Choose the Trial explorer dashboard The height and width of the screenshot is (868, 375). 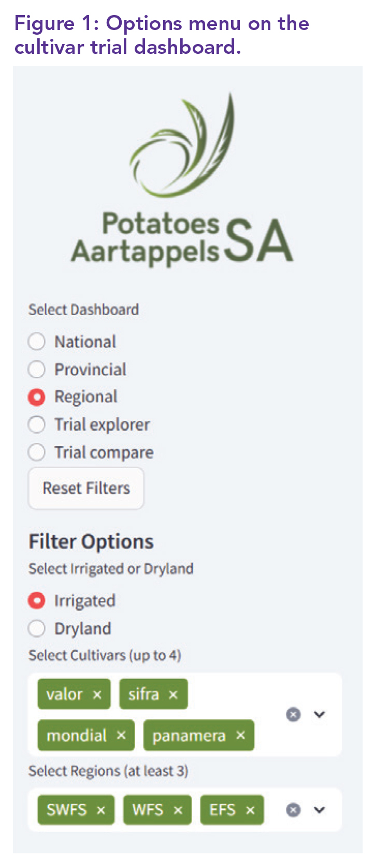point(37,425)
